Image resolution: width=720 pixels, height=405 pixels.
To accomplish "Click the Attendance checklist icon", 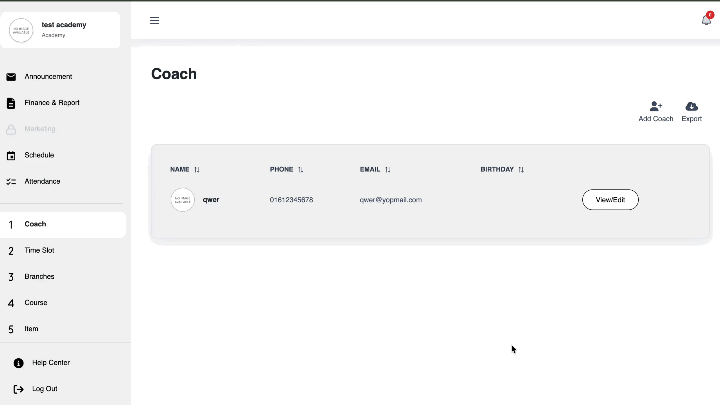I will click(x=11, y=182).
